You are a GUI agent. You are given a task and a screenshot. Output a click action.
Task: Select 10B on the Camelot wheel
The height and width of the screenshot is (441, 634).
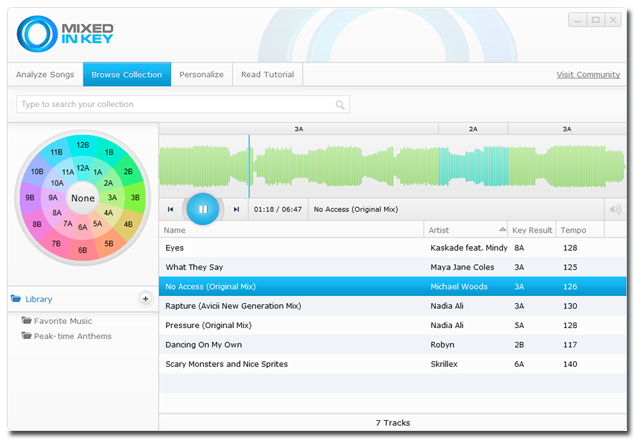[x=37, y=171]
